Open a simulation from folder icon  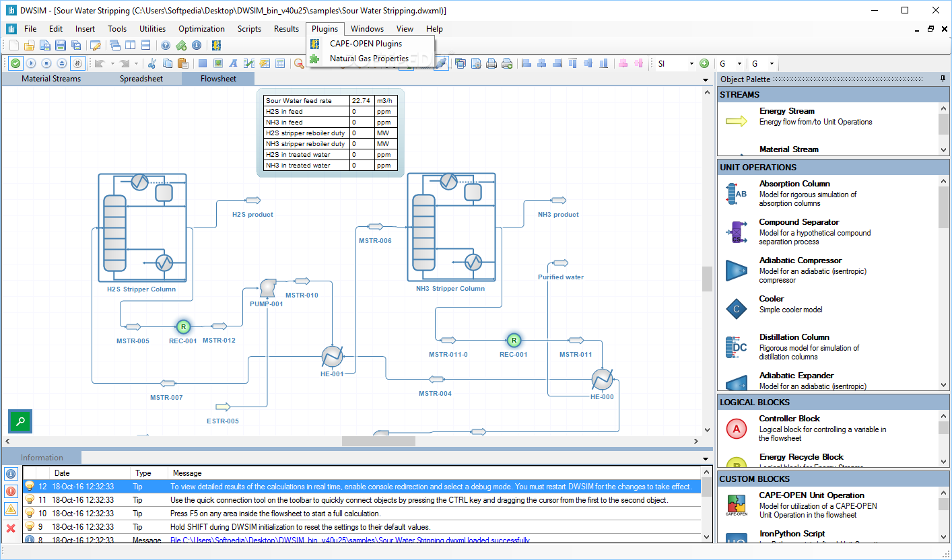point(29,45)
